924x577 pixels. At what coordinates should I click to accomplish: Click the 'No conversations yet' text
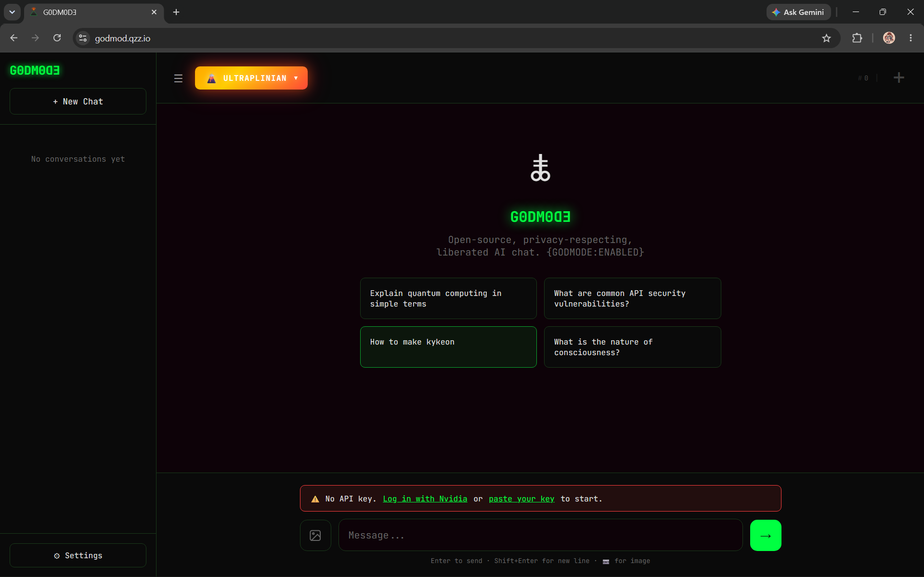click(78, 159)
